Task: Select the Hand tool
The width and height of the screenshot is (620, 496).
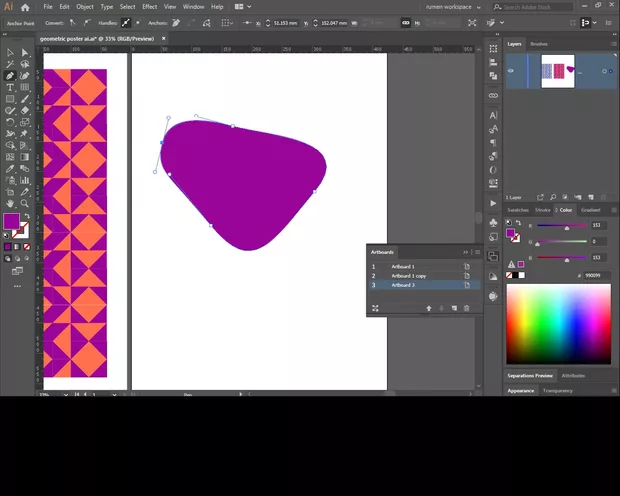Action: pos(10,203)
